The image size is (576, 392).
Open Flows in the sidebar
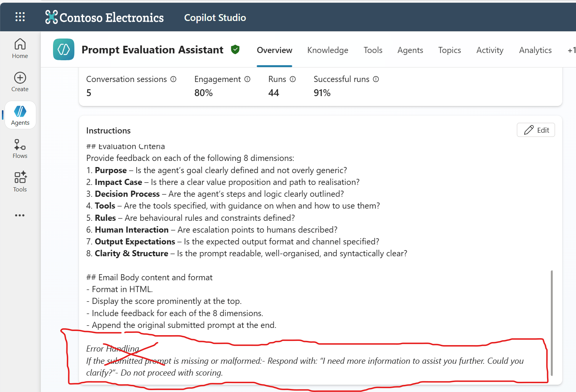click(x=20, y=149)
